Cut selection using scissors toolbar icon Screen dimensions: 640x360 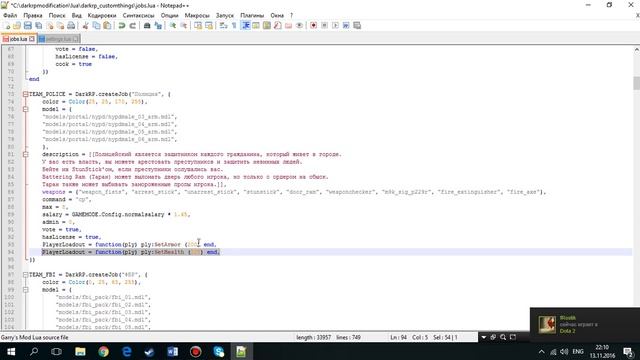[85, 26]
